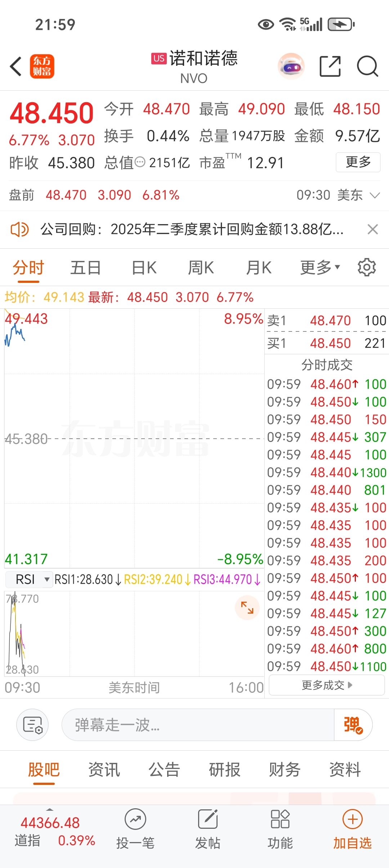Open the 东方财富 logo home
Screen dimensions: 389x868
pyautogui.click(x=42, y=67)
